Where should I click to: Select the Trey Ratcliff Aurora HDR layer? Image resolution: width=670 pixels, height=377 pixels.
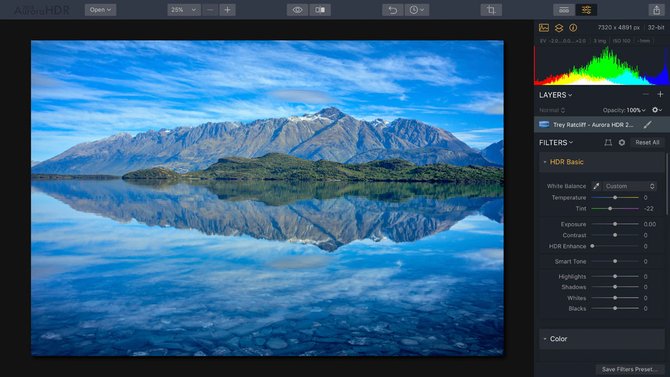click(602, 124)
